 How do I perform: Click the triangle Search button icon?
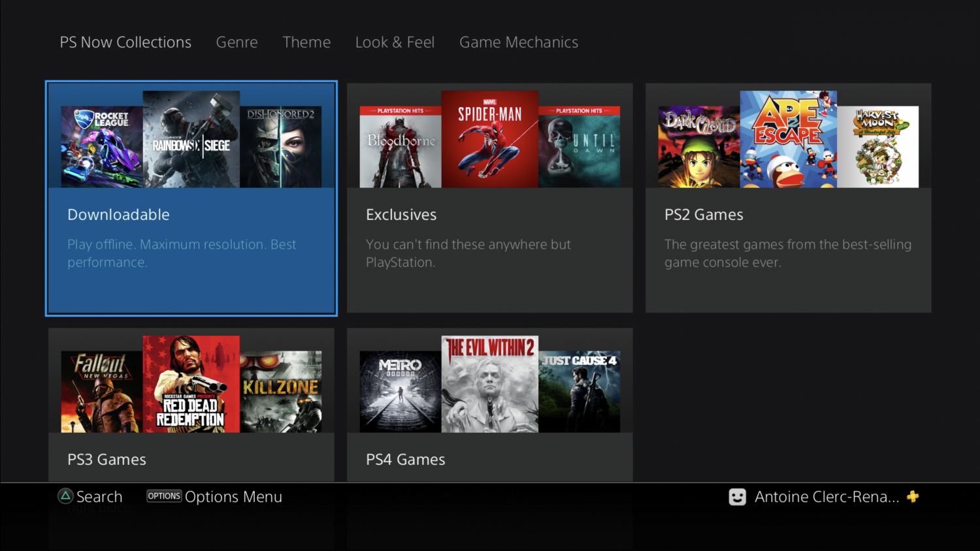[x=65, y=496]
